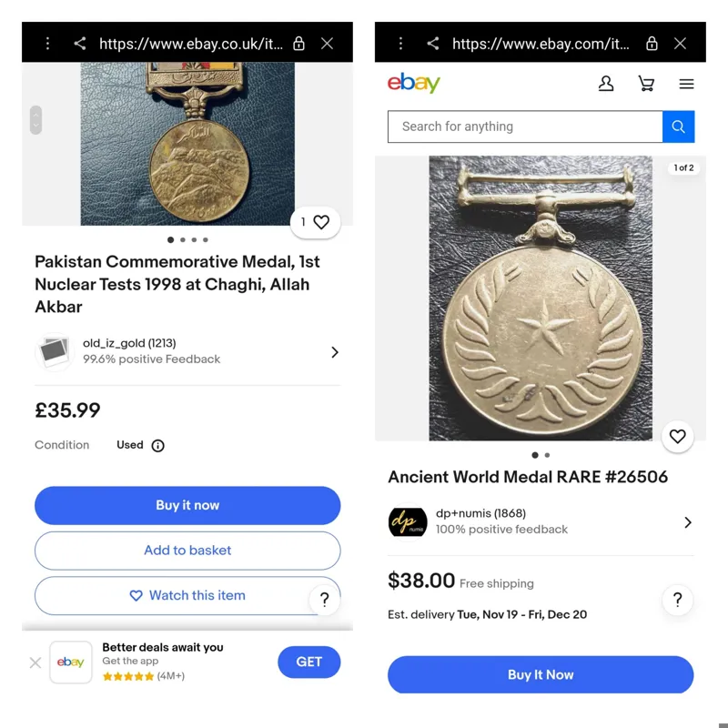Image resolution: width=728 pixels, height=728 pixels.
Task: Tap the share icon in the right browser bar
Action: 433,43
